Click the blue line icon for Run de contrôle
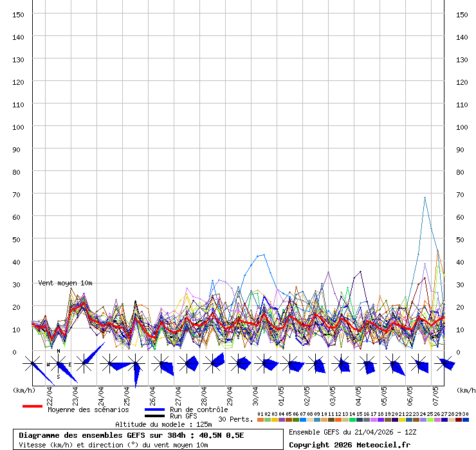Image resolution: width=476 pixels, height=450 pixels. pyautogui.click(x=154, y=410)
